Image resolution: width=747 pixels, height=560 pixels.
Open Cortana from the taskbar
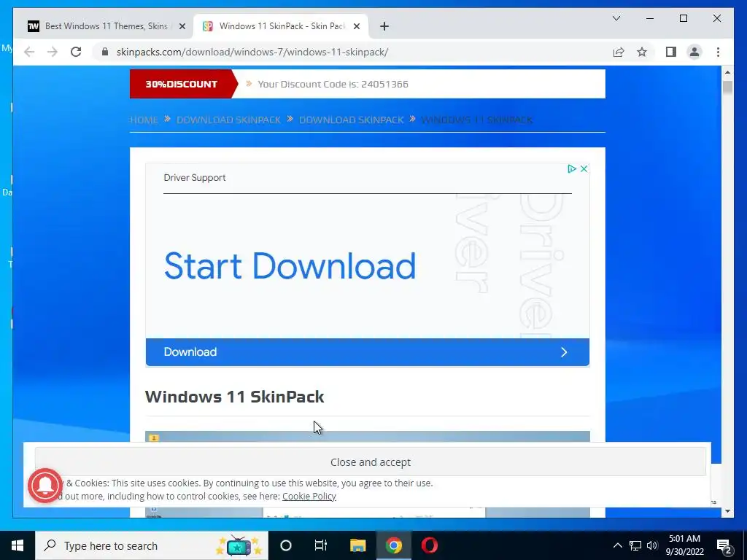(x=286, y=545)
